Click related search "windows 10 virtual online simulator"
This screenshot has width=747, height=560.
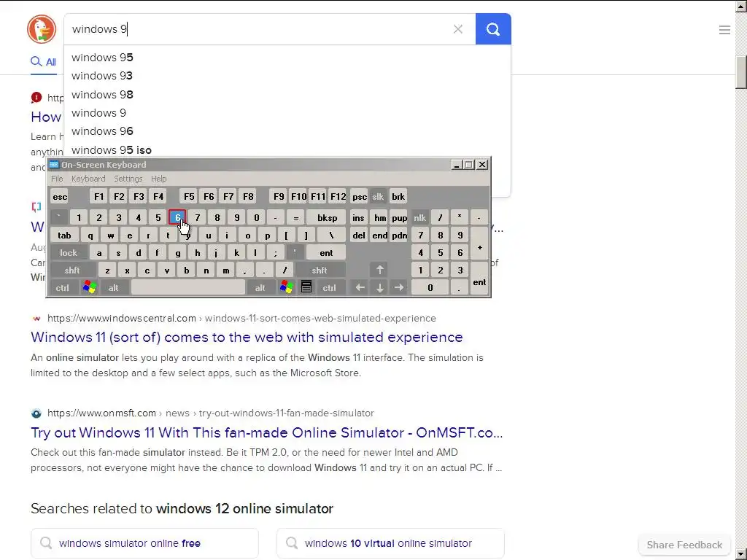click(391, 543)
